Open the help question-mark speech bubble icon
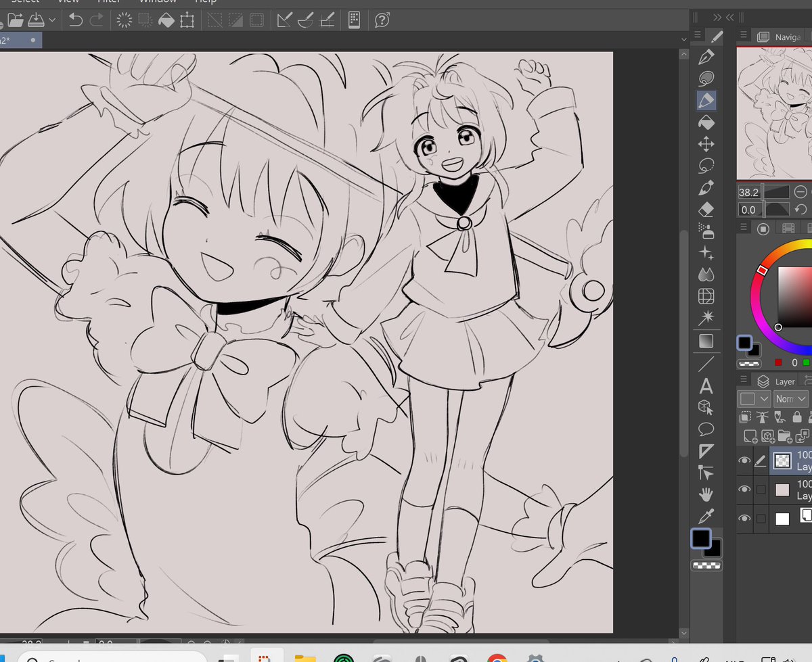Viewport: 812px width, 662px height. [382, 20]
